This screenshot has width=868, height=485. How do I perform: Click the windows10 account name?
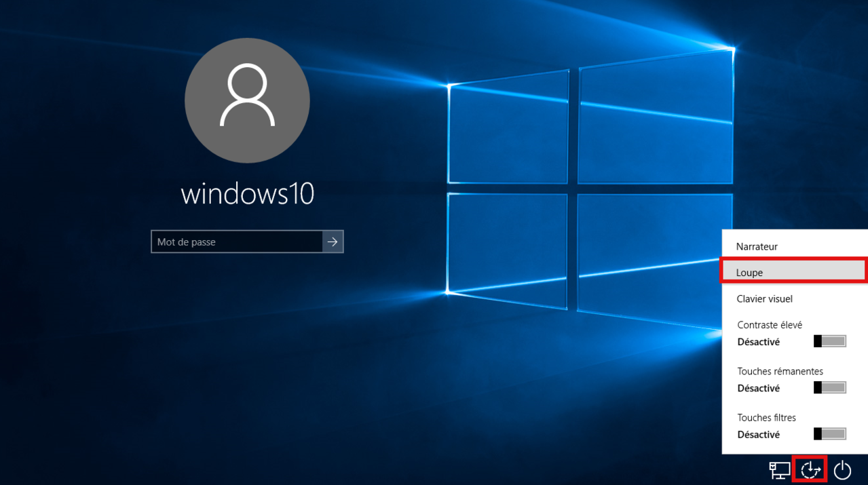(x=247, y=195)
